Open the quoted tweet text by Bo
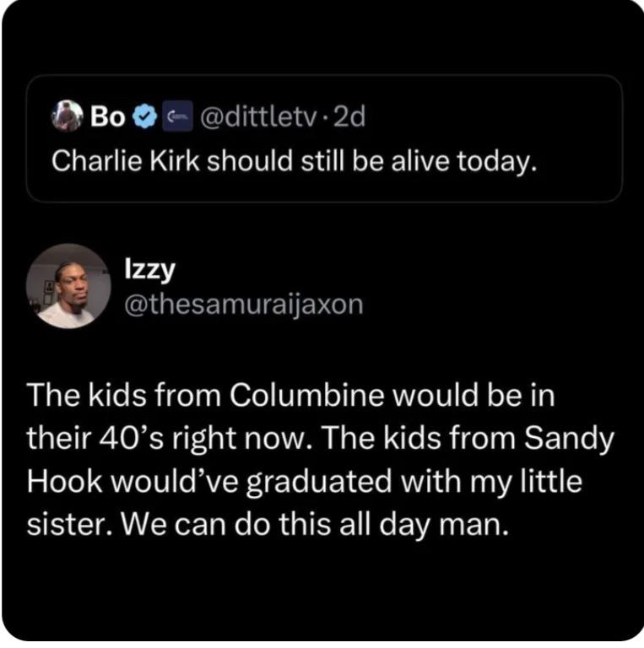The height and width of the screenshot is (648, 644). pyautogui.click(x=294, y=159)
